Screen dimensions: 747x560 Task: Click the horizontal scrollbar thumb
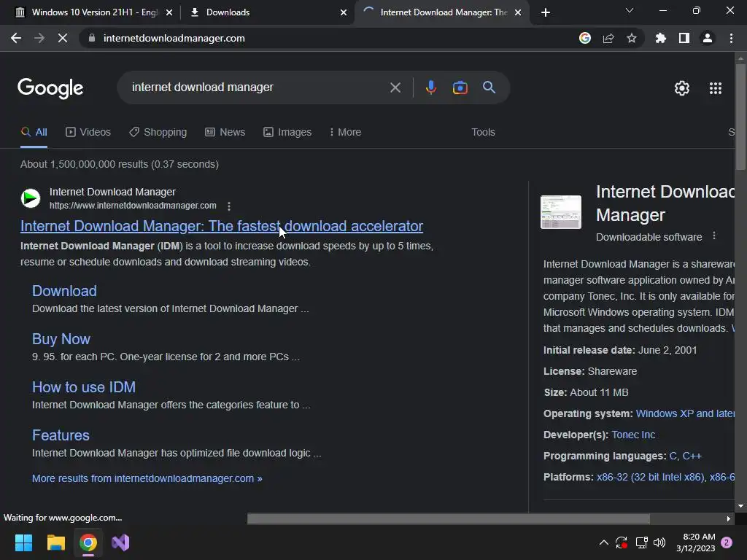click(x=449, y=518)
